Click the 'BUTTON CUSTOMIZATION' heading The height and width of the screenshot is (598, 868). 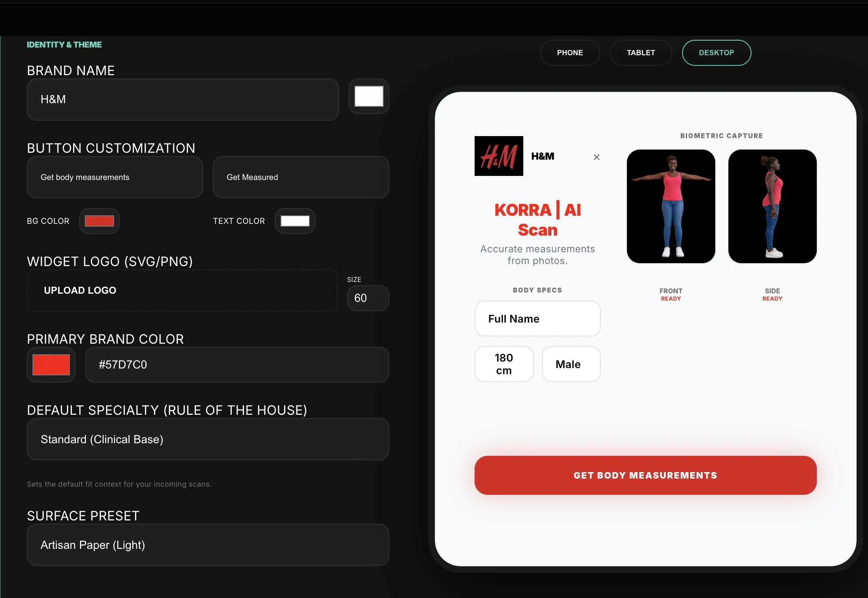[x=111, y=148]
